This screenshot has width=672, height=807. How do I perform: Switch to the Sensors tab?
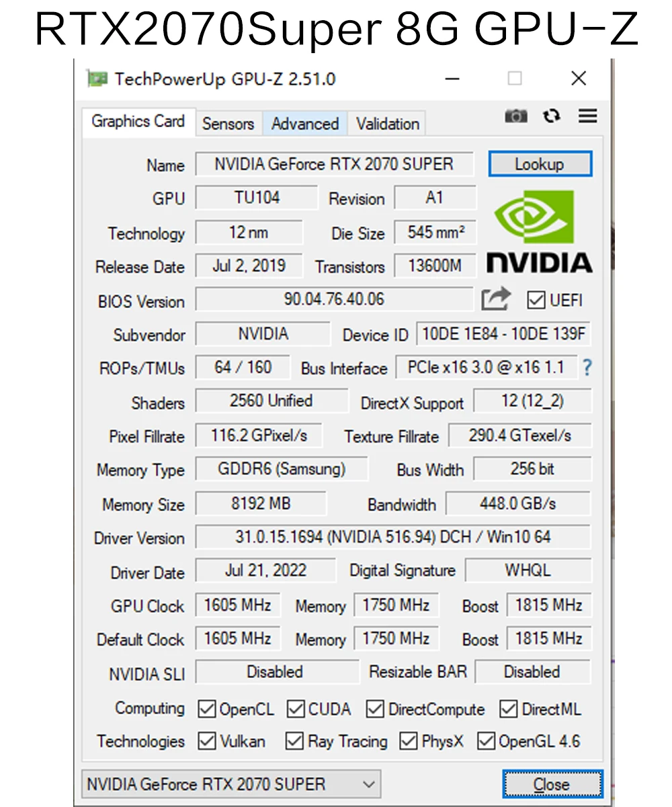pyautogui.click(x=228, y=124)
